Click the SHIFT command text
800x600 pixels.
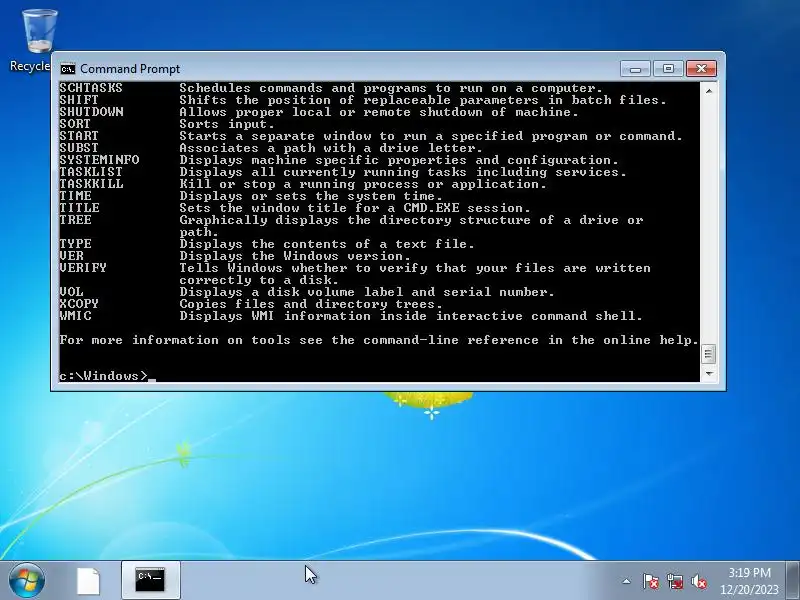click(79, 100)
